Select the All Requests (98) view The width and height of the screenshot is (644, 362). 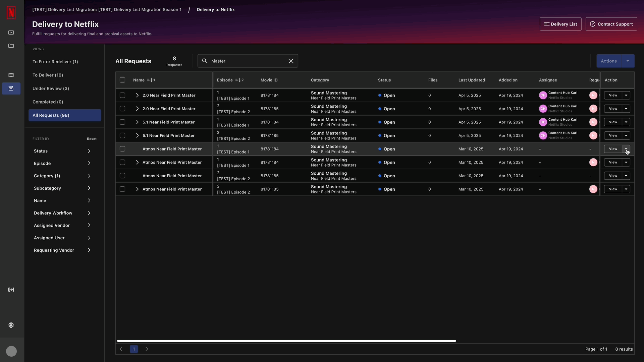[64, 115]
